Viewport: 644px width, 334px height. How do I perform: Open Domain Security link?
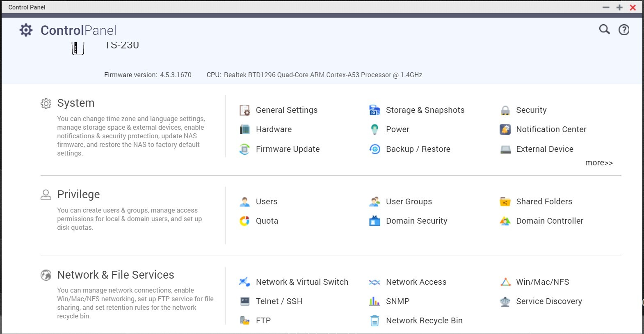[417, 221]
